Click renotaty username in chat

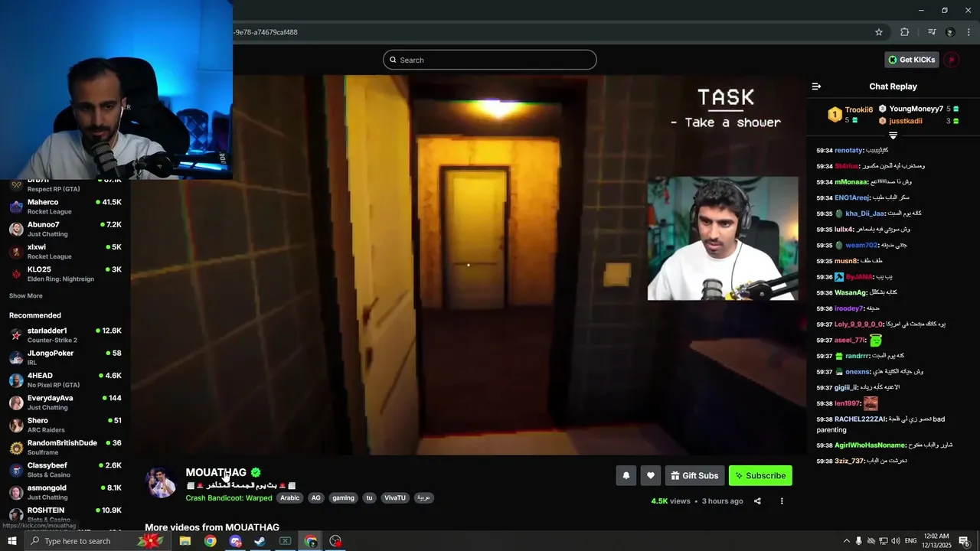click(x=848, y=151)
